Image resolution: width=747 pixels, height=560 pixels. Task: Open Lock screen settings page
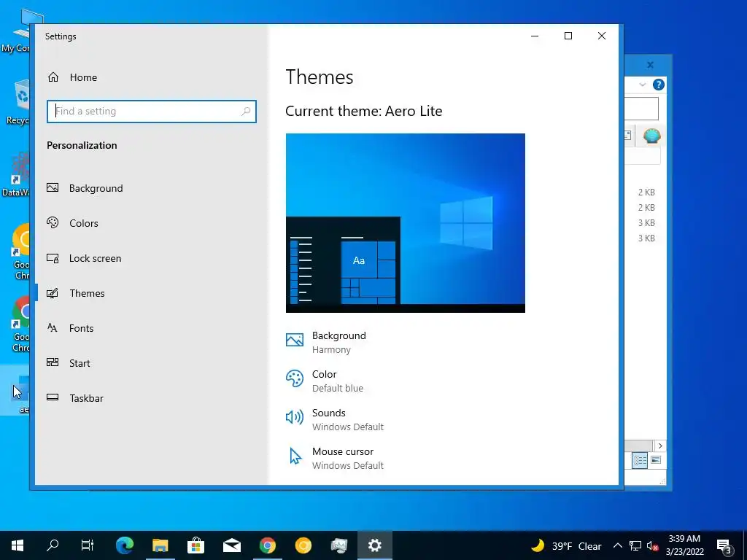point(152,258)
